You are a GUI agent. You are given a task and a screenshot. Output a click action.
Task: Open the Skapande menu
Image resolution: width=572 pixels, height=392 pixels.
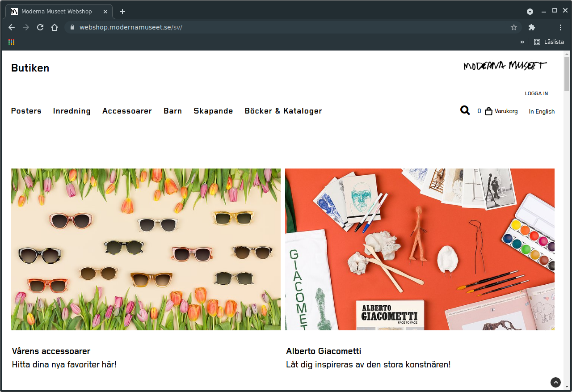213,111
